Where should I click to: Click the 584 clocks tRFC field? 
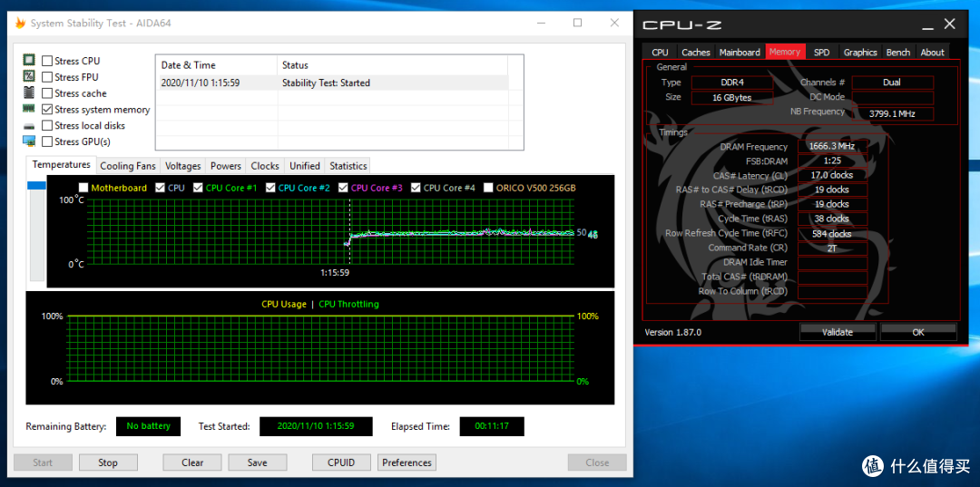pos(832,233)
